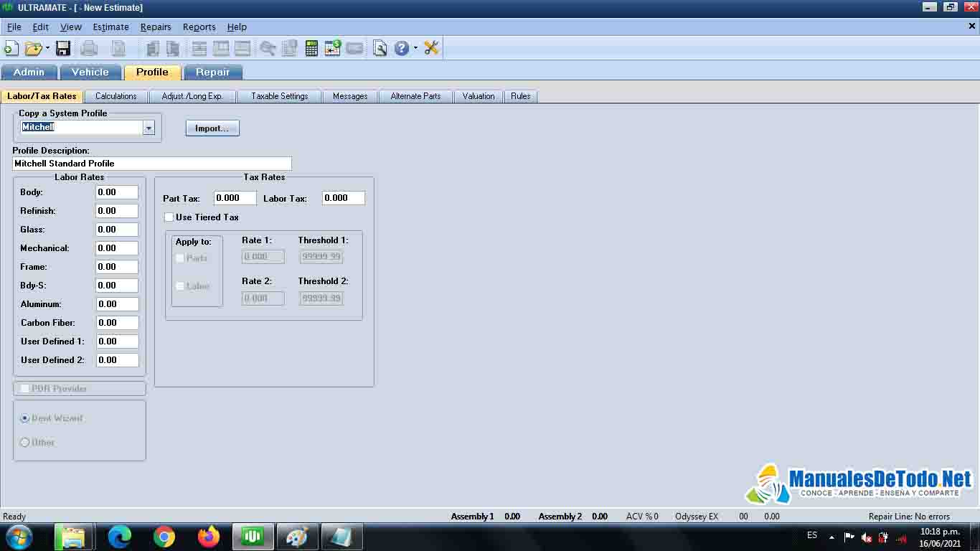Click the volume muted tray icon
This screenshot has width=980, height=551.
[867, 537]
